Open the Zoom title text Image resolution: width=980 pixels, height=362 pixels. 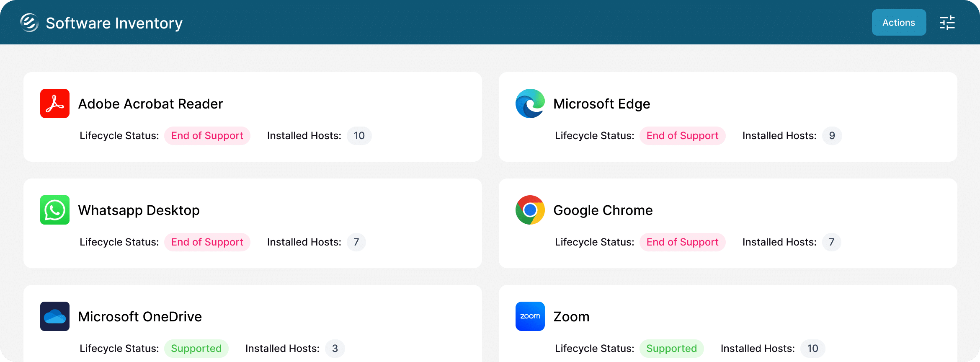click(571, 317)
